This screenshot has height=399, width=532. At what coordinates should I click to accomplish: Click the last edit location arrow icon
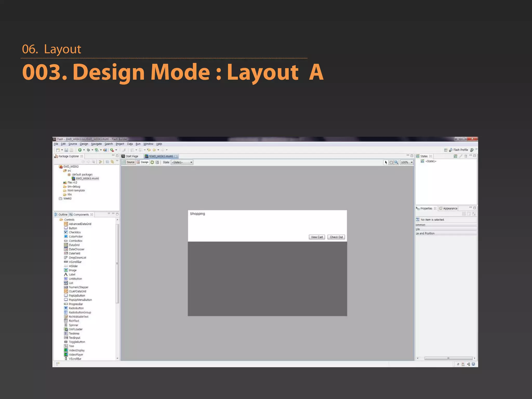pos(149,150)
